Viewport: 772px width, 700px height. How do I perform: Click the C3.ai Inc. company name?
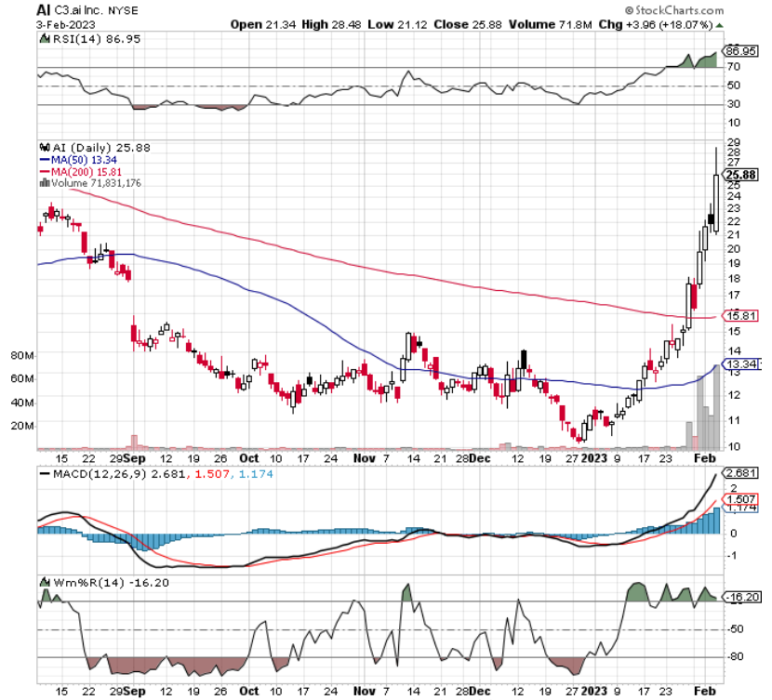[x=78, y=10]
